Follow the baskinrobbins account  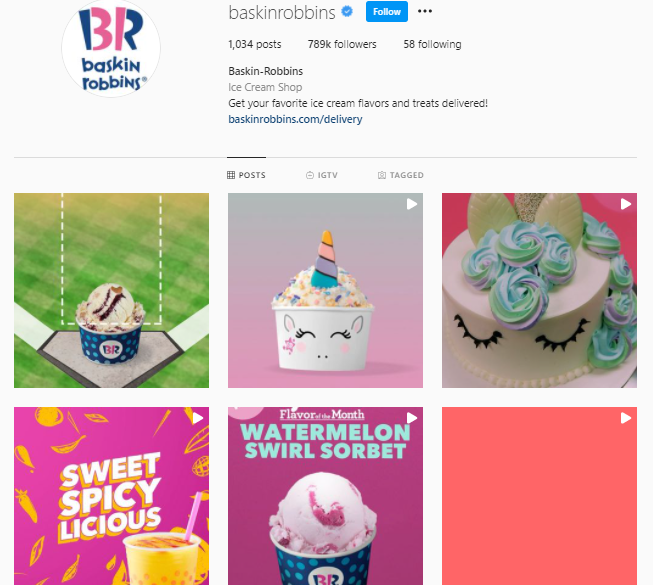click(x=386, y=12)
